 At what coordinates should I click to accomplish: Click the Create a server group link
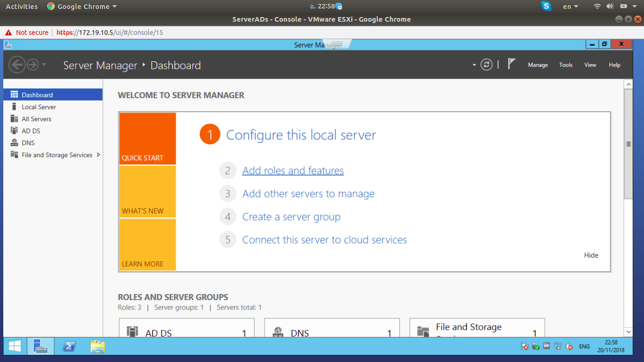(x=291, y=217)
